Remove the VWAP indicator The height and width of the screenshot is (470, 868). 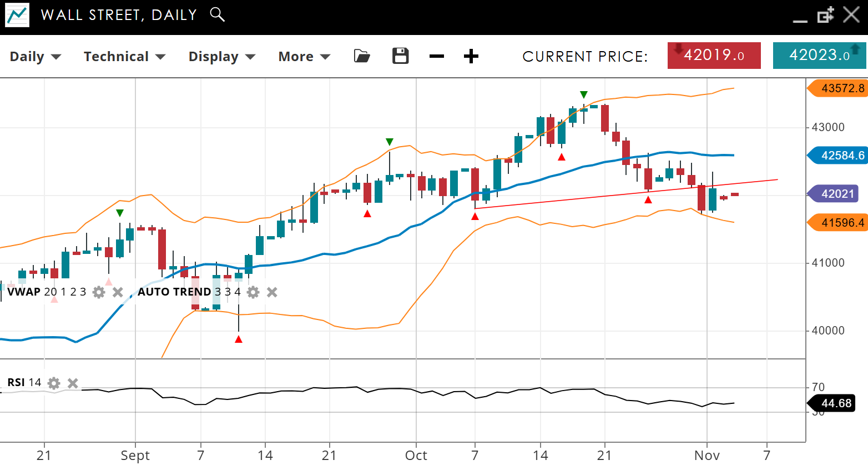(x=118, y=292)
